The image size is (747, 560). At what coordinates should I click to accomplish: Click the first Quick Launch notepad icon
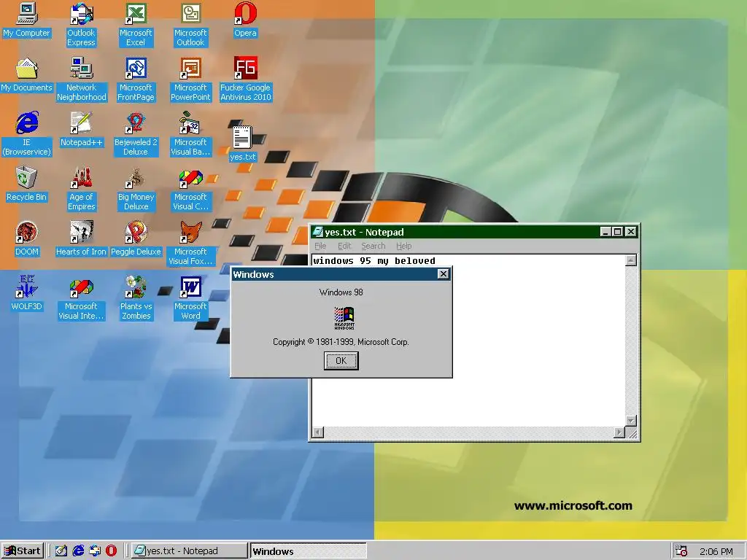pos(61,551)
